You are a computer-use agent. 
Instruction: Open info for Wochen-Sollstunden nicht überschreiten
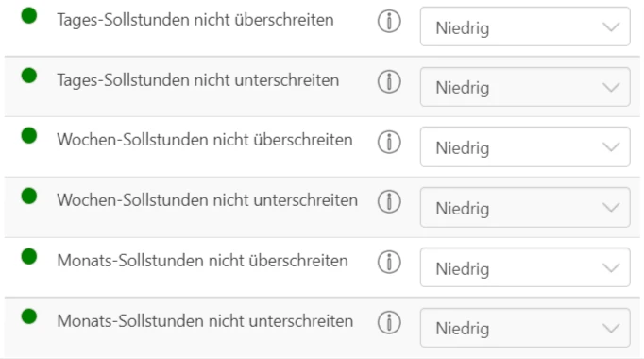click(389, 142)
